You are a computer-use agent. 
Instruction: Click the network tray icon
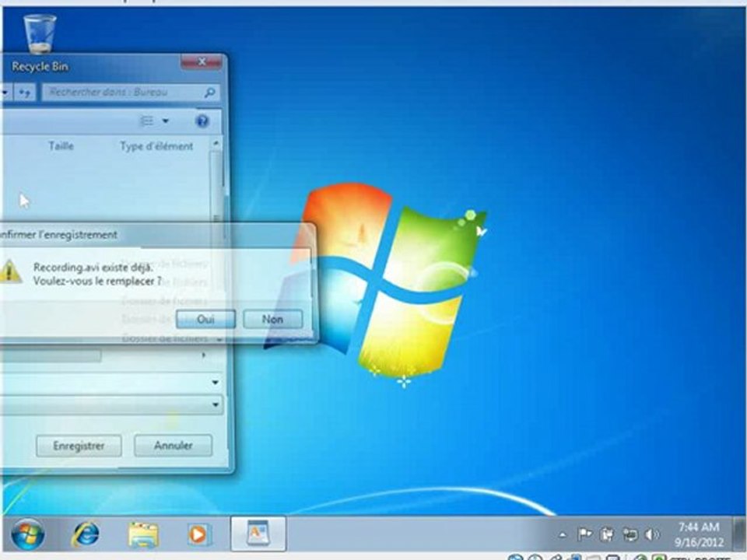tap(630, 535)
